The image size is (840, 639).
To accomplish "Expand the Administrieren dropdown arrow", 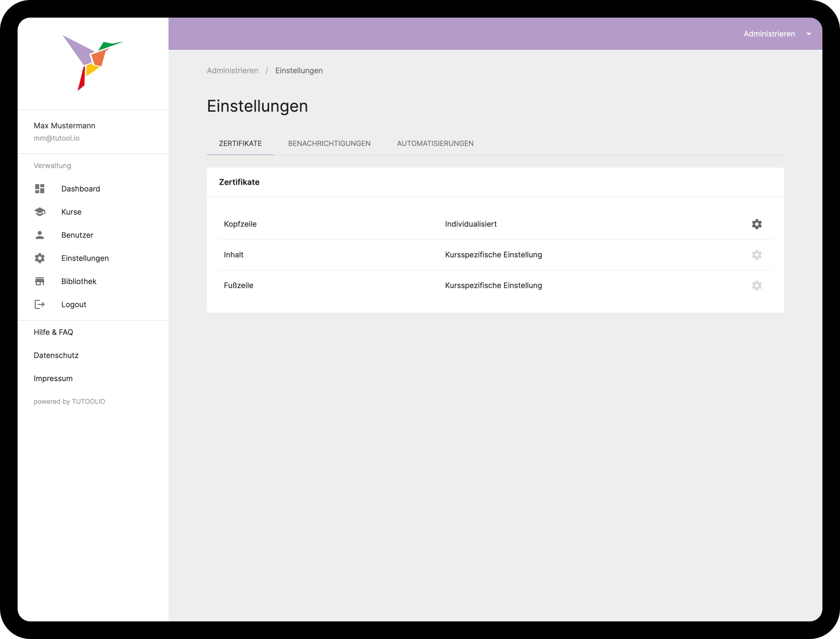I will click(809, 34).
